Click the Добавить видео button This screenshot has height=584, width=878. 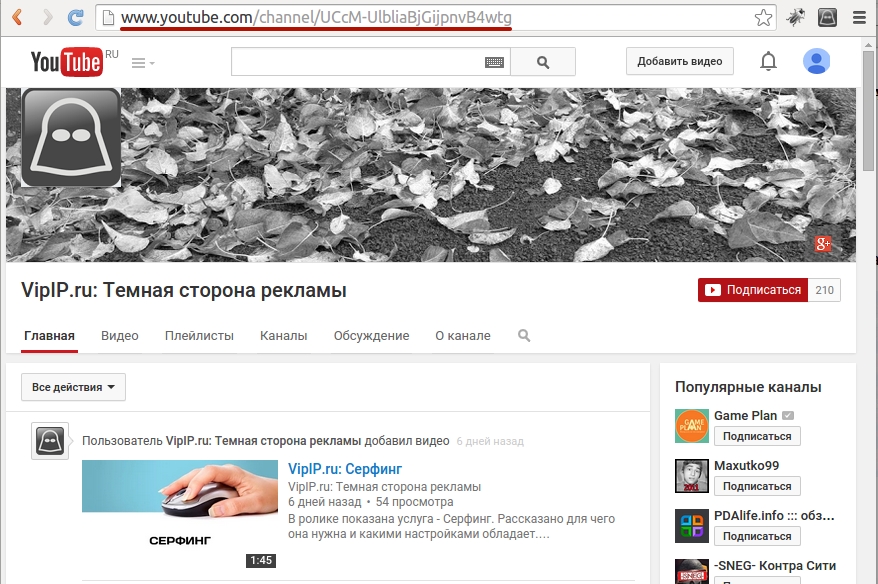click(680, 61)
